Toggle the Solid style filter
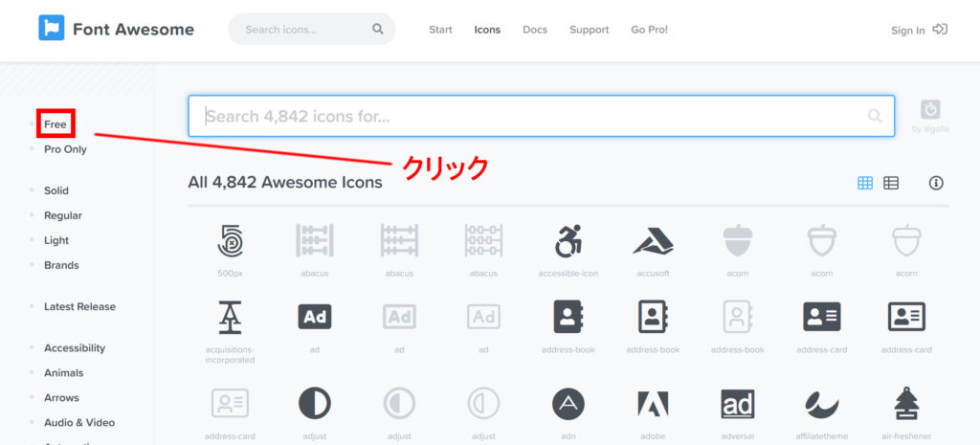Viewport: 980px width, 445px height. coord(56,190)
